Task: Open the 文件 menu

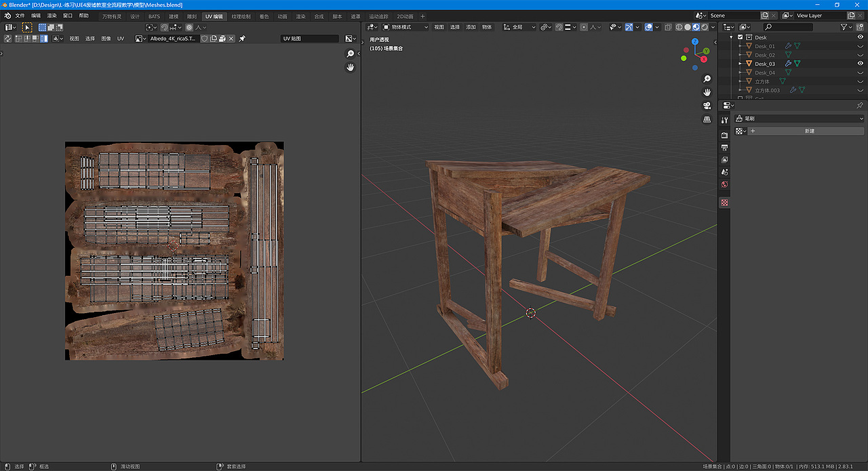Action: (20, 16)
